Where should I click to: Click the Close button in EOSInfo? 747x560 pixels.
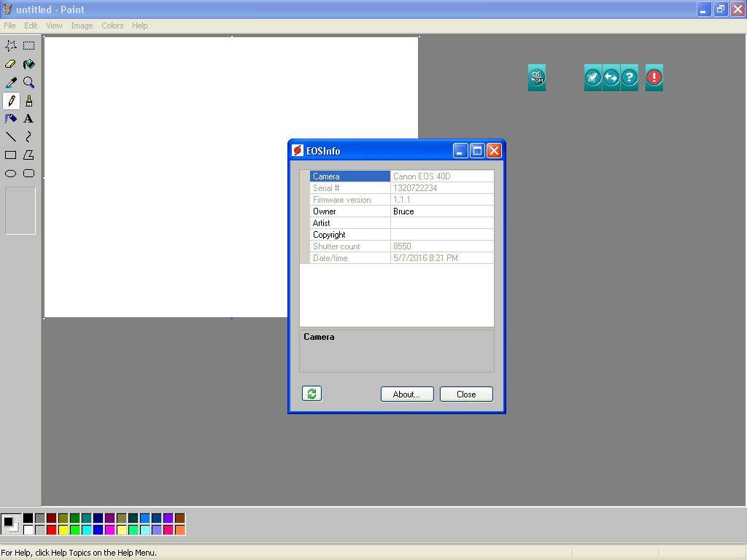[x=466, y=394]
